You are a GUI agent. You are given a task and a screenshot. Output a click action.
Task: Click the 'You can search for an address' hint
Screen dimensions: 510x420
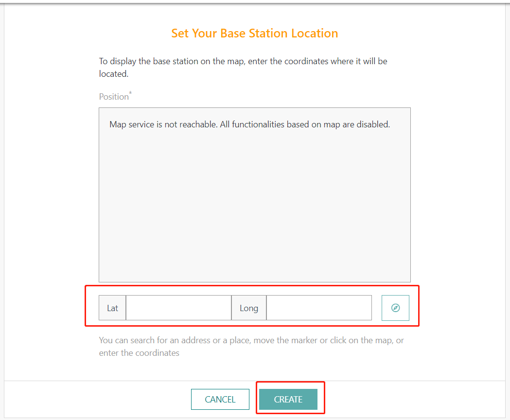coord(251,347)
